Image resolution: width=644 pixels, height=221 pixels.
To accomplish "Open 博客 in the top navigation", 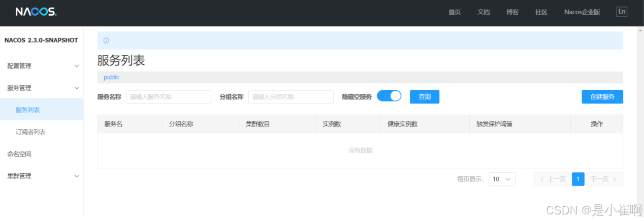I will coord(512,12).
